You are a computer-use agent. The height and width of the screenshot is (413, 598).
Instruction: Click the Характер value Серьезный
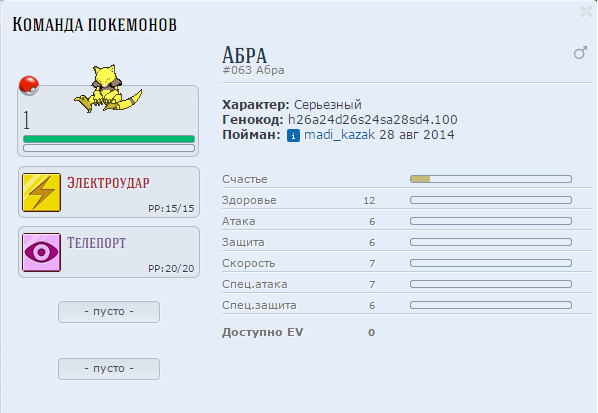(x=328, y=105)
